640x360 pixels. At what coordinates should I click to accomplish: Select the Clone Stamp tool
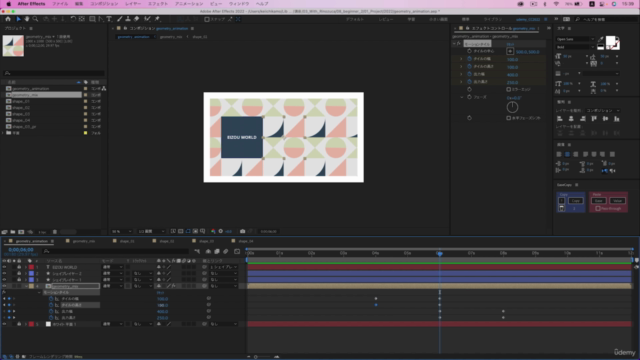click(128, 19)
